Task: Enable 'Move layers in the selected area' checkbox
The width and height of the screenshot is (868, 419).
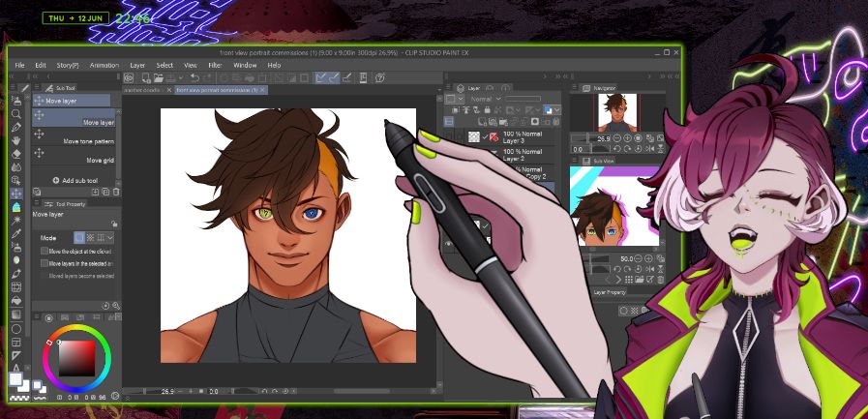Action: coord(45,263)
